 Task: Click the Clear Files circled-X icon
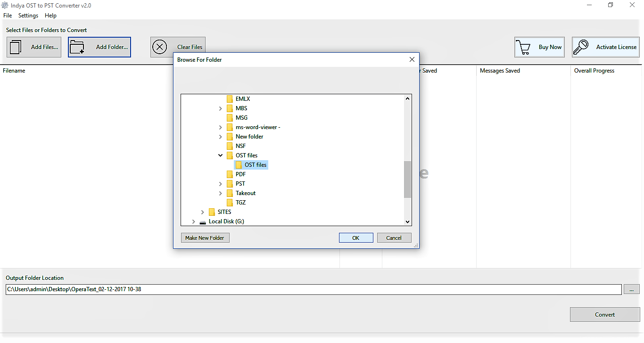[x=160, y=47]
